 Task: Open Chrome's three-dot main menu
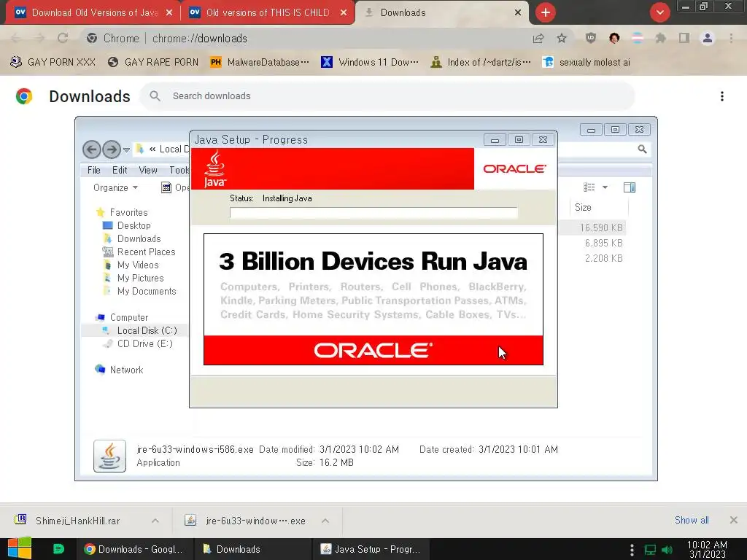tap(731, 38)
